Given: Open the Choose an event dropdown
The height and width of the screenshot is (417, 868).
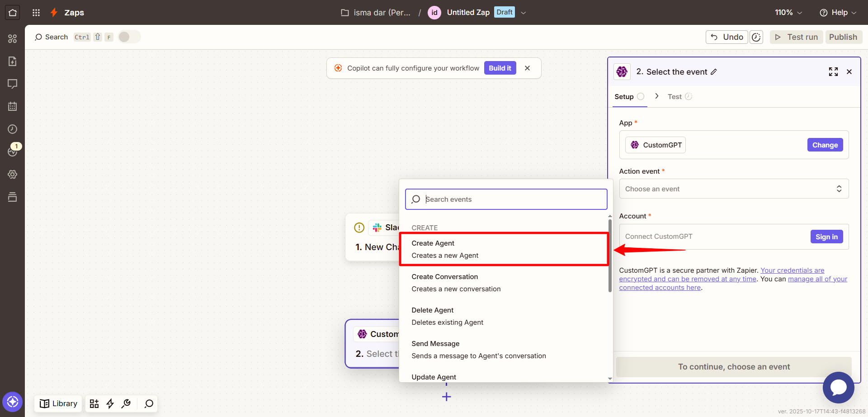Looking at the screenshot, I should click(734, 189).
